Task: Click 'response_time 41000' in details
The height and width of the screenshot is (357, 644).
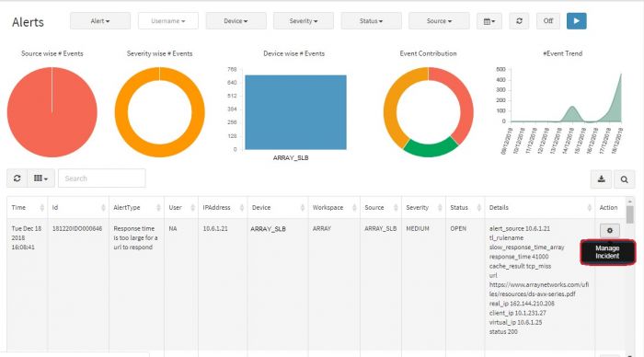Action: pyautogui.click(x=519, y=257)
